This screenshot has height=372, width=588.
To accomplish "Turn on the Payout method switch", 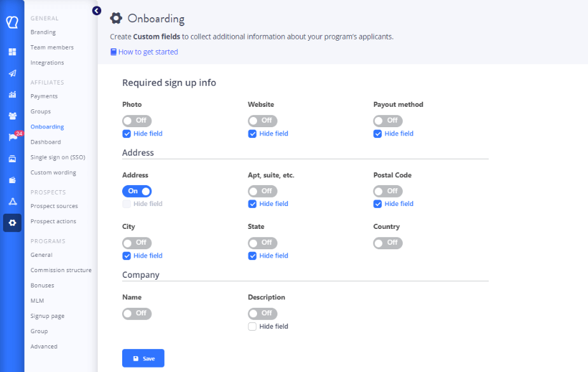I will point(388,120).
